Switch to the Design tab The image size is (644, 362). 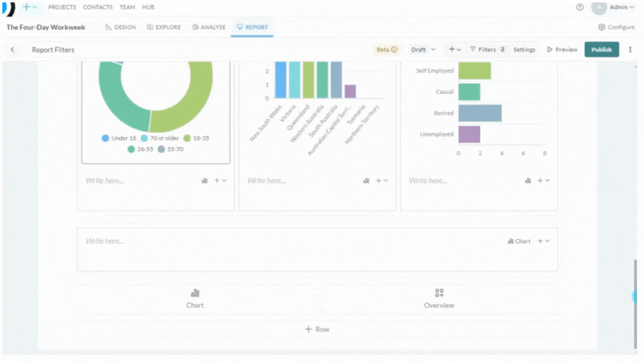coord(120,27)
